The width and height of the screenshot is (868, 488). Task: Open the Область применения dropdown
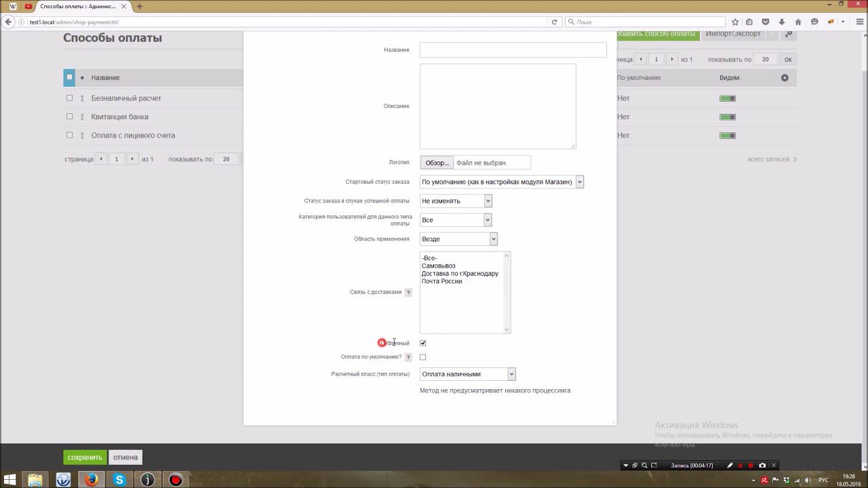[458, 239]
